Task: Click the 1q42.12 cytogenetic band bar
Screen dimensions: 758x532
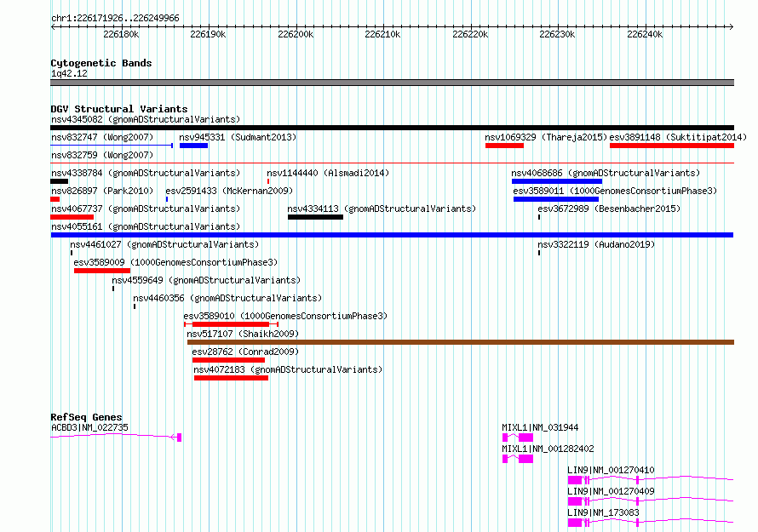Action: point(392,83)
